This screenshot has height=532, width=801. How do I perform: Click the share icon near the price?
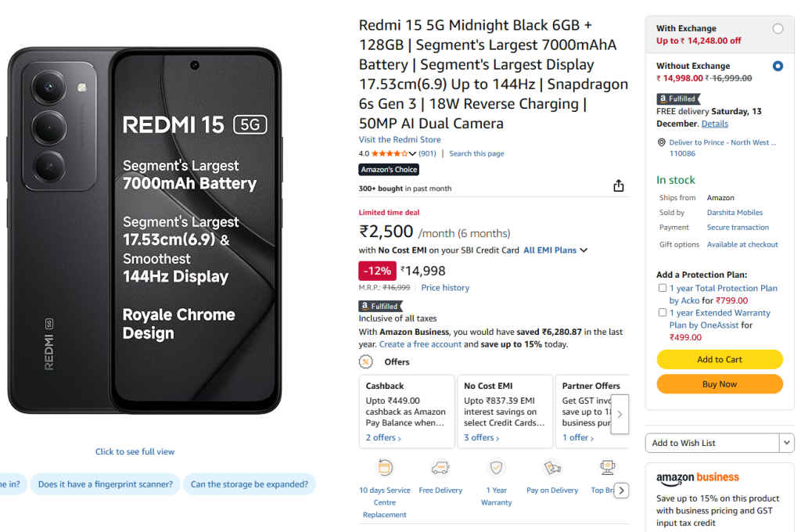point(618,185)
